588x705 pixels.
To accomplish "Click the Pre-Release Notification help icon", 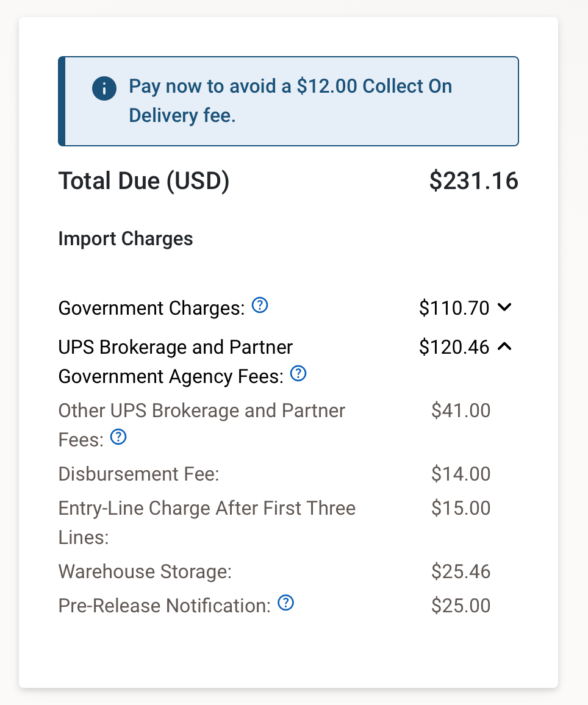I will (x=285, y=603).
